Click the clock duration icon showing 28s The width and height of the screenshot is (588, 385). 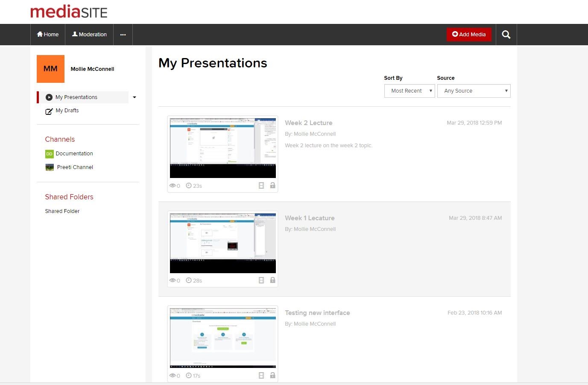(x=188, y=280)
